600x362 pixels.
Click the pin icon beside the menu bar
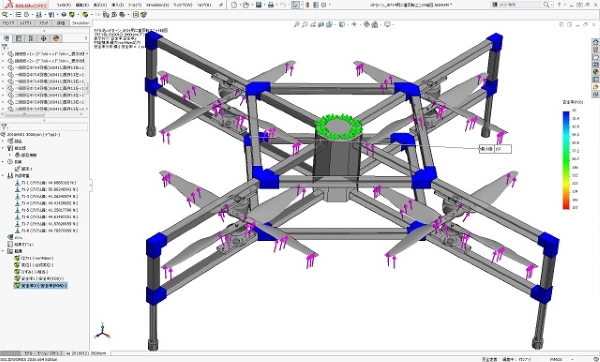point(221,5)
